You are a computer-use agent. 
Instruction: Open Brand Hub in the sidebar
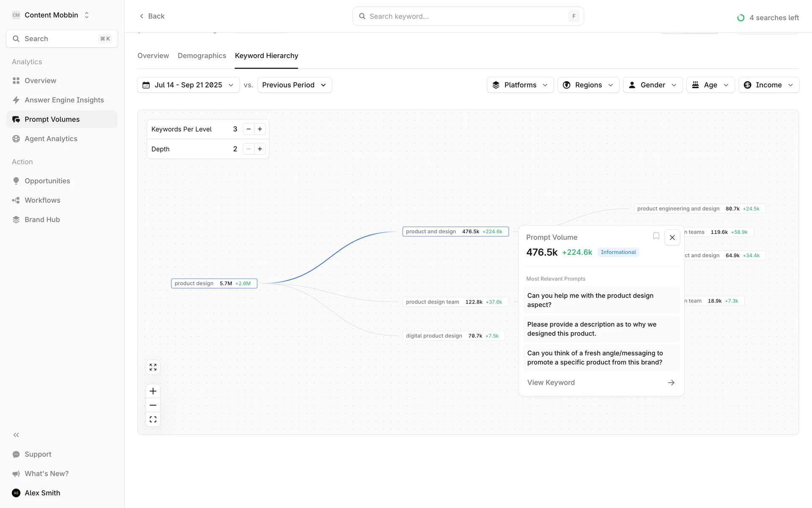click(x=42, y=219)
